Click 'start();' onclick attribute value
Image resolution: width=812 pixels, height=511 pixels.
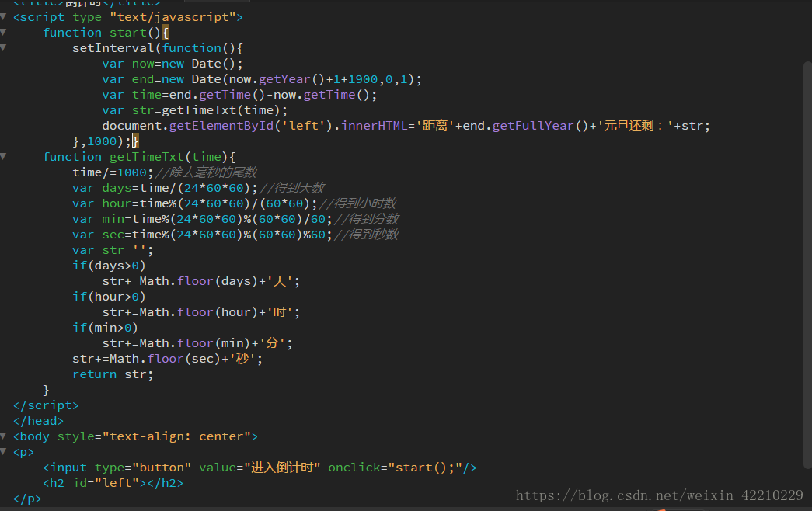(425, 468)
